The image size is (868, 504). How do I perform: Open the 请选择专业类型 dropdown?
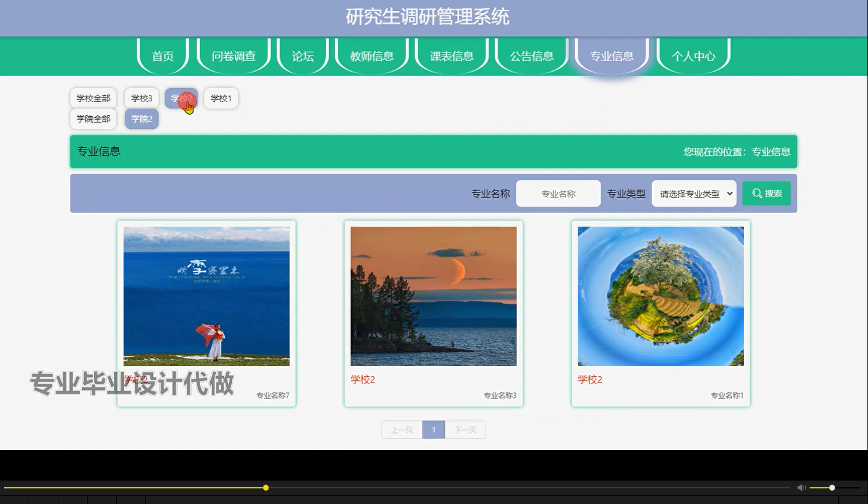click(x=693, y=193)
